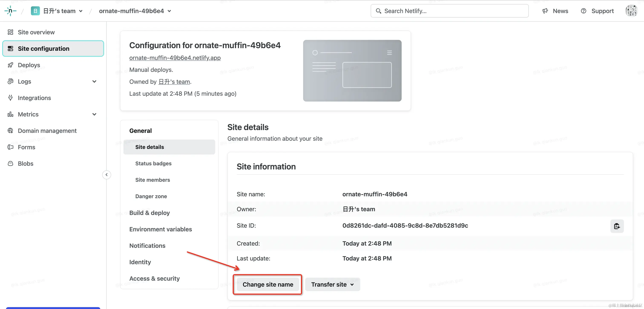Click the Blobs sidebar icon
The height and width of the screenshot is (309, 644).
10,163
